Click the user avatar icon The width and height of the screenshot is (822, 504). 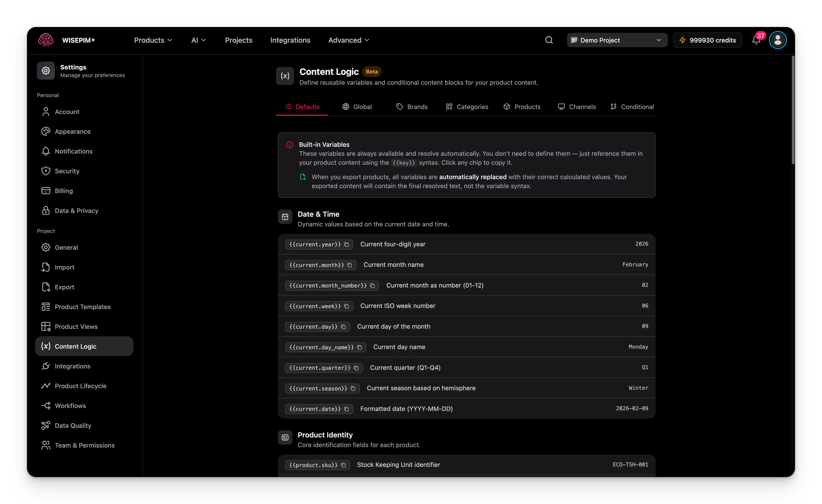click(x=778, y=40)
